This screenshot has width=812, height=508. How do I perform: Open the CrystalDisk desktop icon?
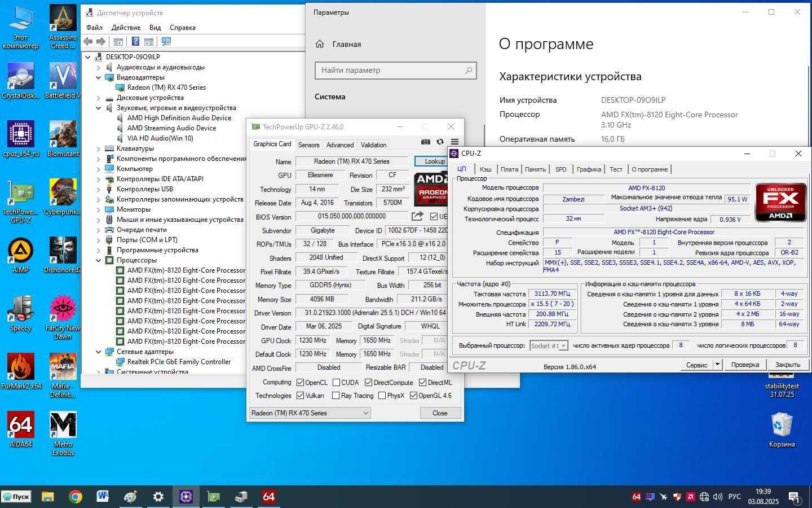[x=21, y=81]
